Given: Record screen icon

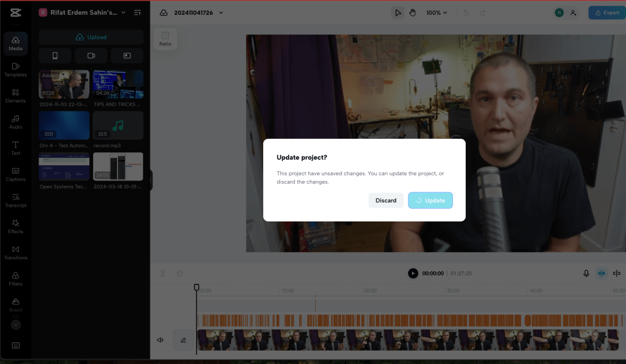Looking at the screenshot, I should [x=127, y=56].
